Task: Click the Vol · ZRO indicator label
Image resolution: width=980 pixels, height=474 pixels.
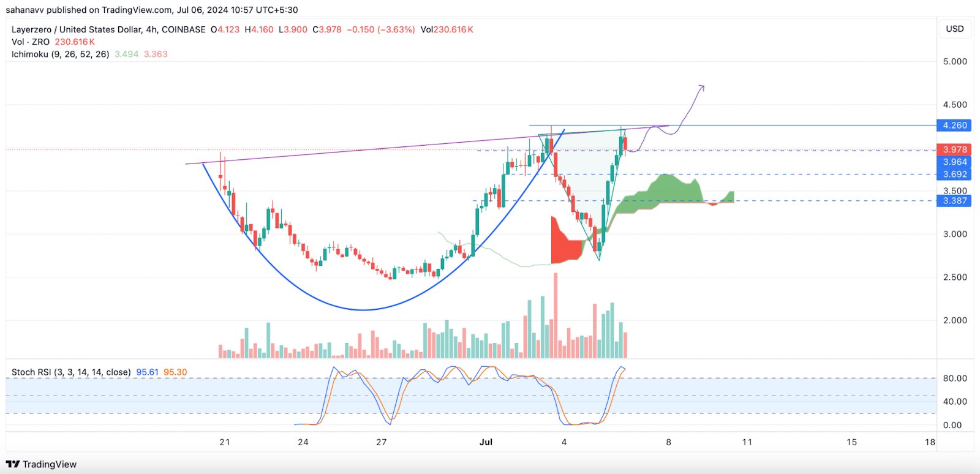Action: 31,42
